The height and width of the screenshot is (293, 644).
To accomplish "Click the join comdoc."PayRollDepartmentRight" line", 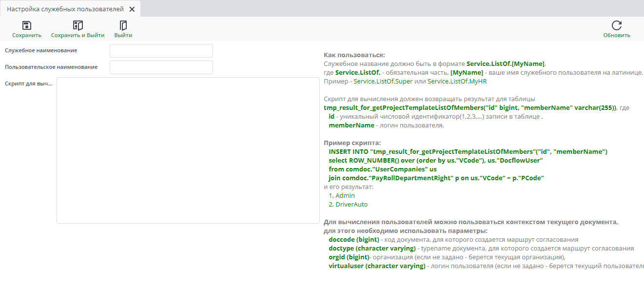I will pos(436,178).
